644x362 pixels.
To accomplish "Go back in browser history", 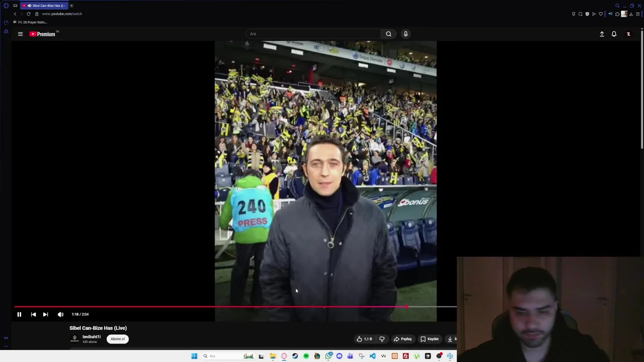I will pos(15,14).
